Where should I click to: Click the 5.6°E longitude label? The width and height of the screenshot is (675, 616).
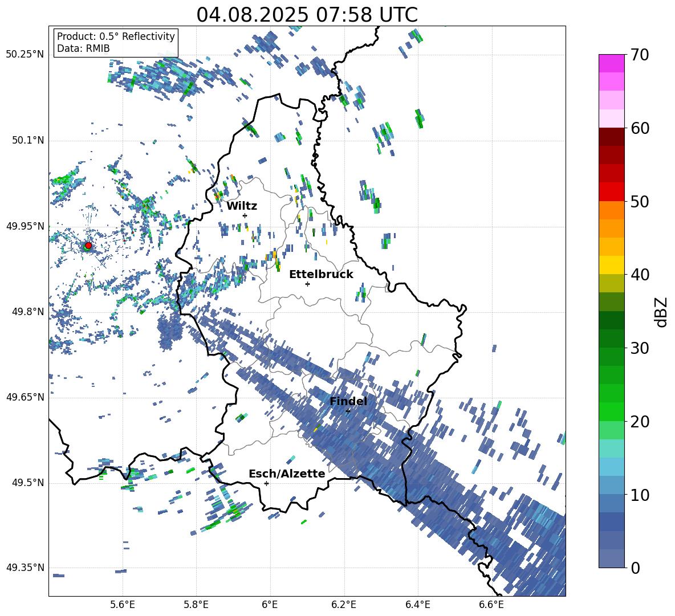[123, 605]
